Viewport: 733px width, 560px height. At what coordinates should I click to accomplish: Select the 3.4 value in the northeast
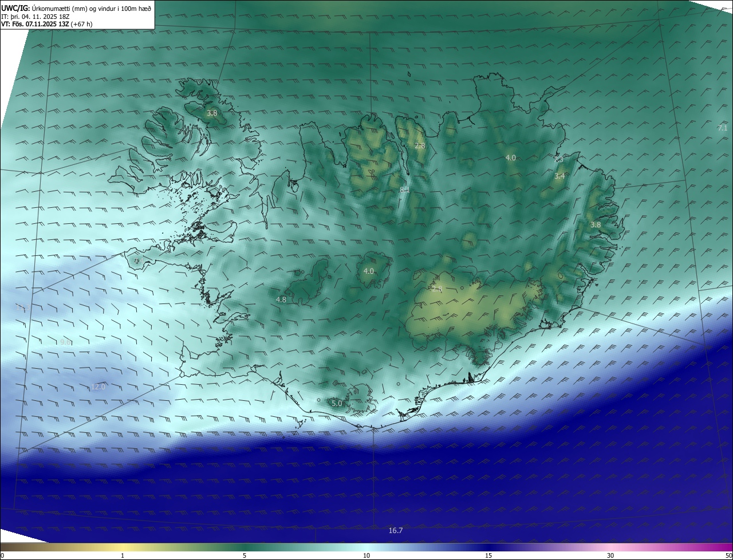coord(559,176)
